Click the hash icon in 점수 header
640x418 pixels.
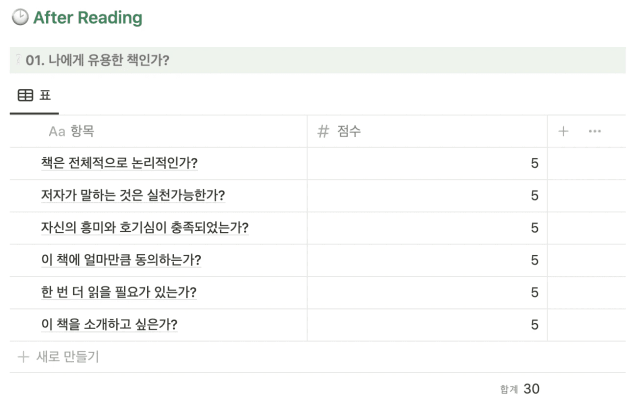click(323, 131)
